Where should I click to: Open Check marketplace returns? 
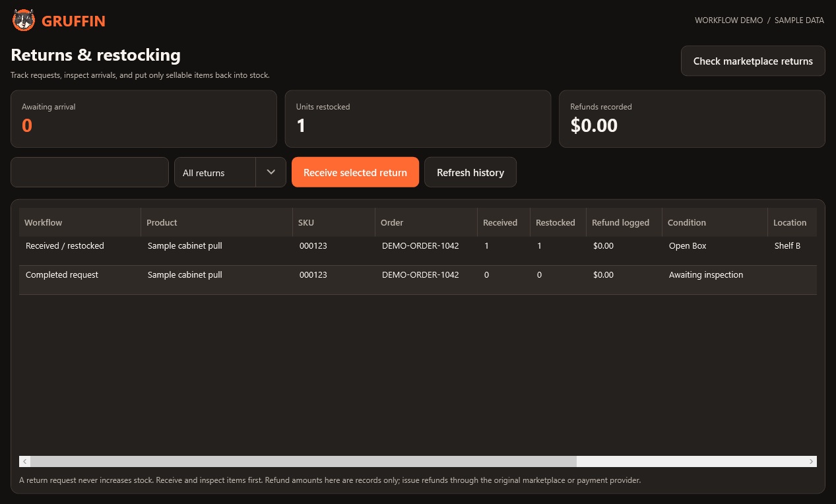[x=753, y=61]
